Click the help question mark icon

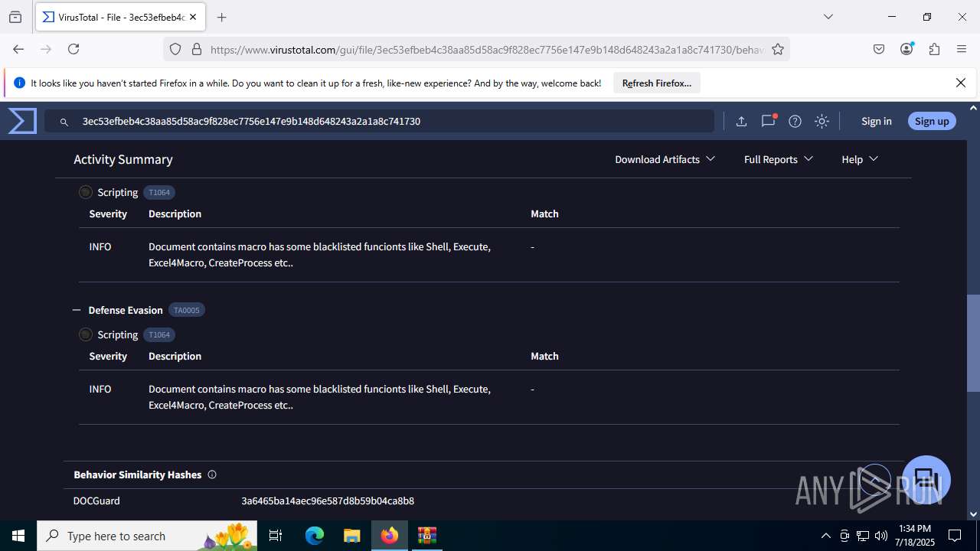pyautogui.click(x=795, y=121)
